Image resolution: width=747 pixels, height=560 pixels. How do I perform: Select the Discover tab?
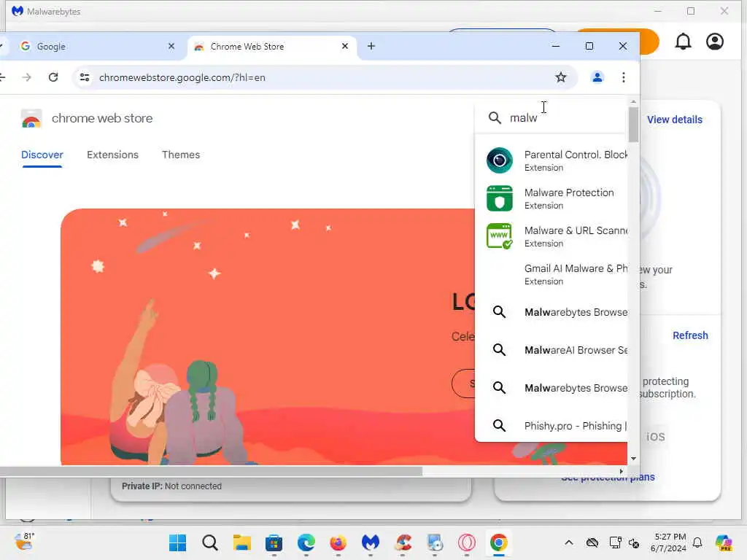[42, 155]
